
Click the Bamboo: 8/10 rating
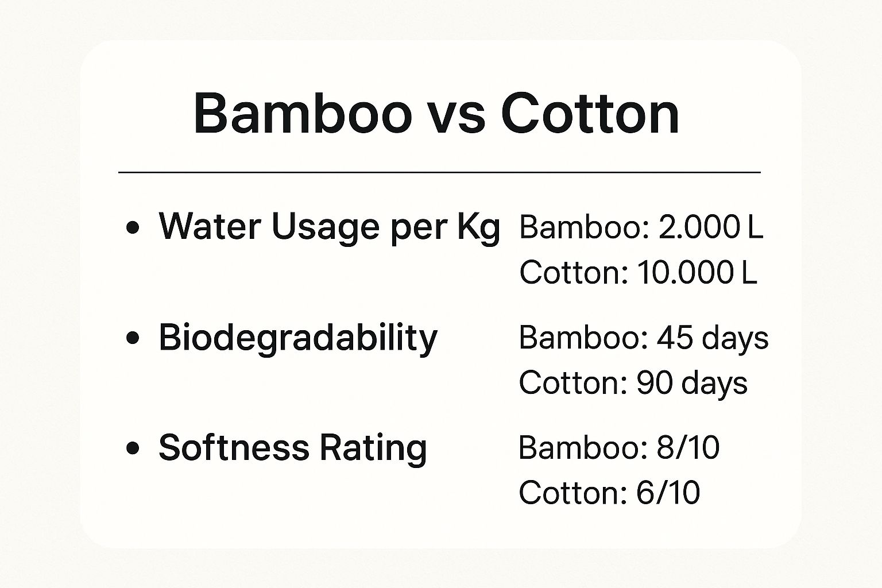619,447
